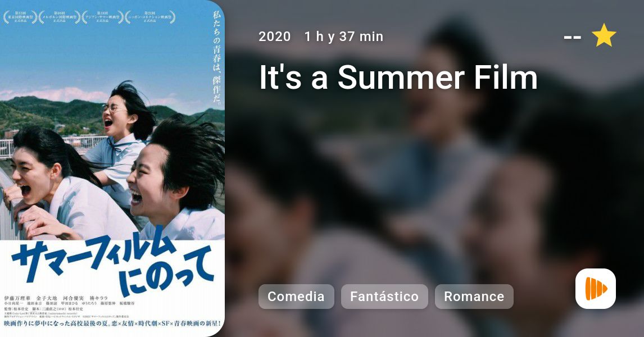This screenshot has width=644, height=337.
Task: Click the empty rating dashes beside star
Action: point(573,38)
